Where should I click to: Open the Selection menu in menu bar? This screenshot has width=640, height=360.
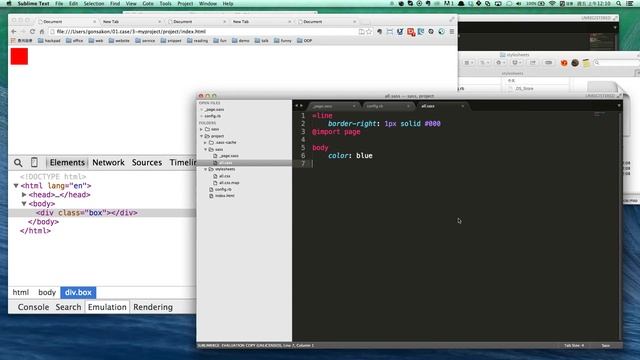(x=94, y=4)
